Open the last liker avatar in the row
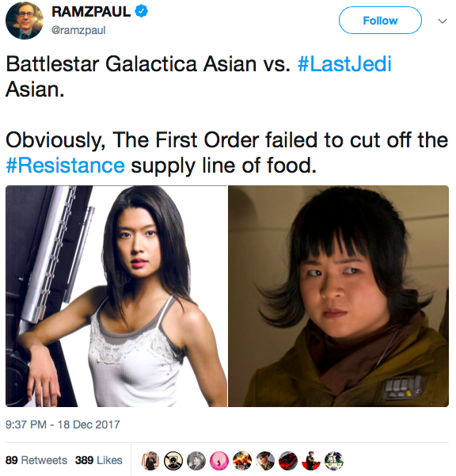Viewport: 456px width, 476px height. (x=334, y=460)
